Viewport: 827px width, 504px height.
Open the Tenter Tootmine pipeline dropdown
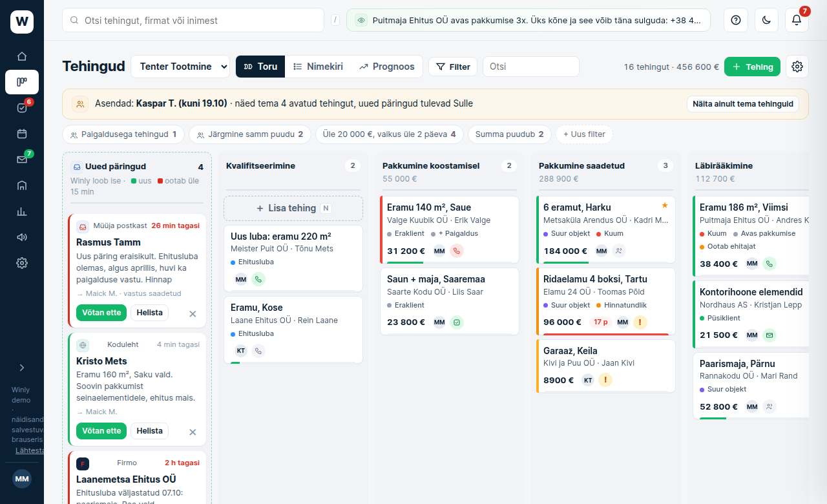pos(180,67)
